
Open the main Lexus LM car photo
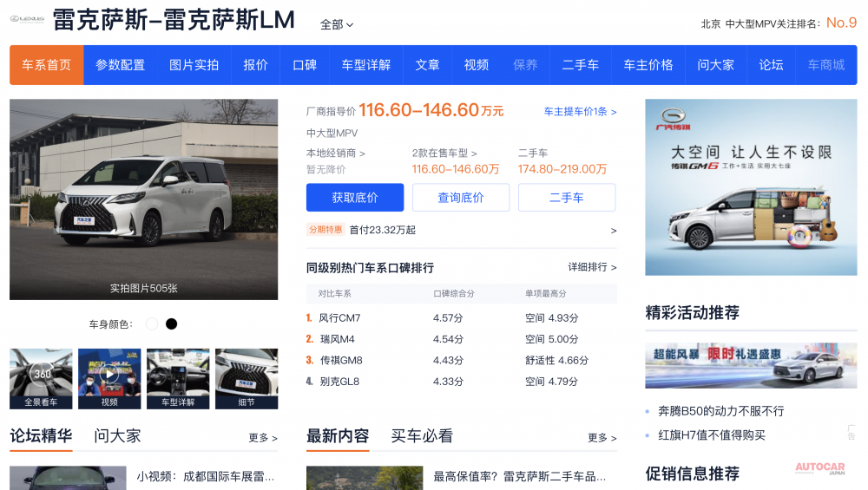pos(144,199)
